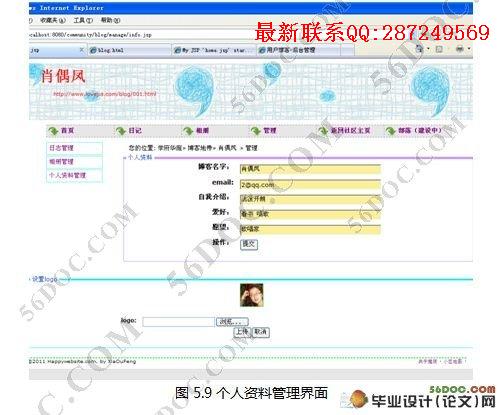
Task: Click the printer icon in IE toolbar
Action: pyautogui.click(x=460, y=49)
